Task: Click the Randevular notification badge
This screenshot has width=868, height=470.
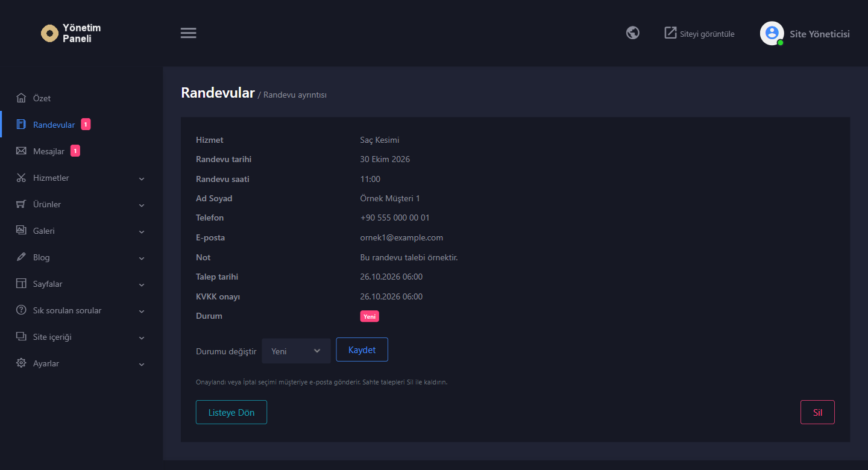Action: point(86,125)
